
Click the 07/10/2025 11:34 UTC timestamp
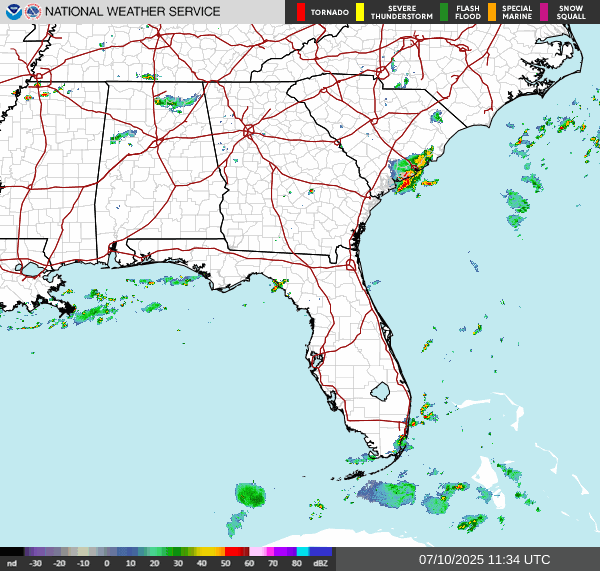[484, 560]
